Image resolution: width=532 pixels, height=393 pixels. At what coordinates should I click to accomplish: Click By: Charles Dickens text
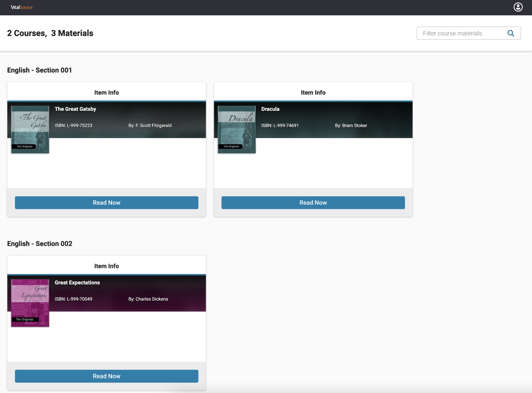pos(148,299)
